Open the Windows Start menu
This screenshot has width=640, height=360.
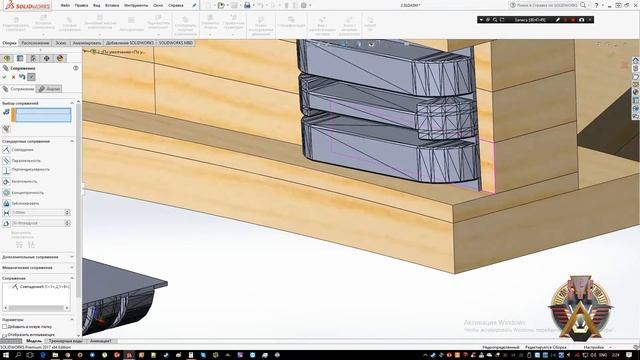click(x=6, y=355)
